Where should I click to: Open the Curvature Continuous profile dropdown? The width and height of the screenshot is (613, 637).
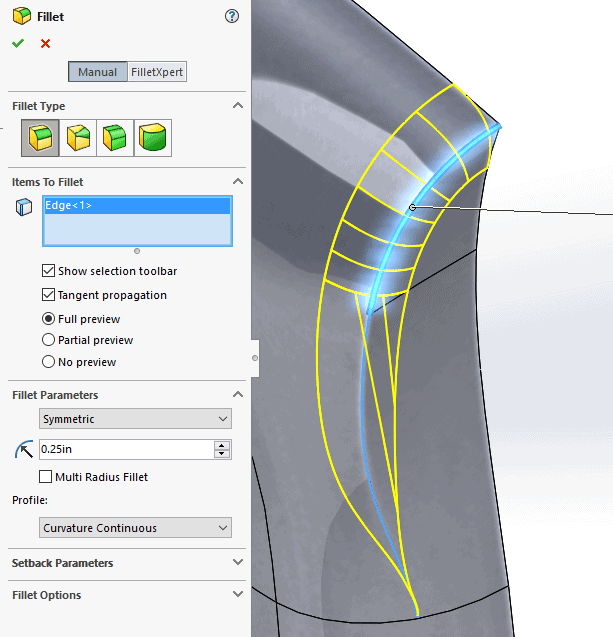point(135,528)
